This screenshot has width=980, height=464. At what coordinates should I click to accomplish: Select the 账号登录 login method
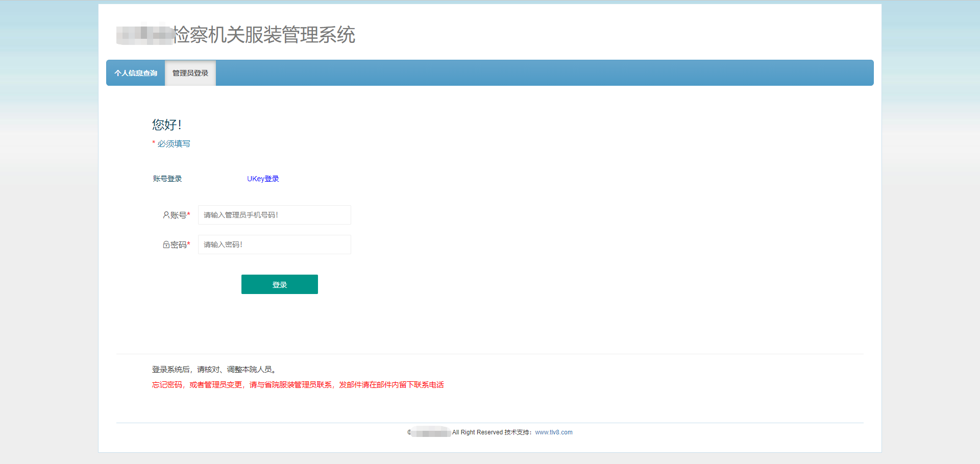click(167, 179)
